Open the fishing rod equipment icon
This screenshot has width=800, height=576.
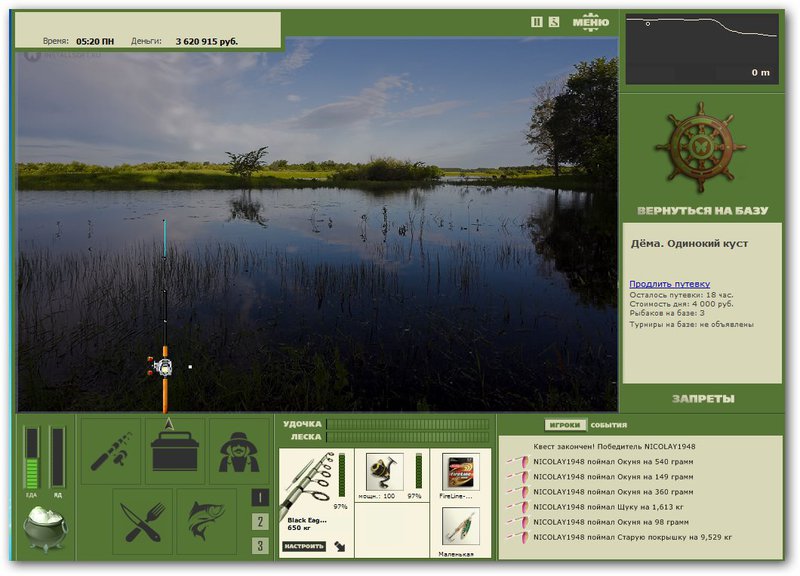[111, 451]
